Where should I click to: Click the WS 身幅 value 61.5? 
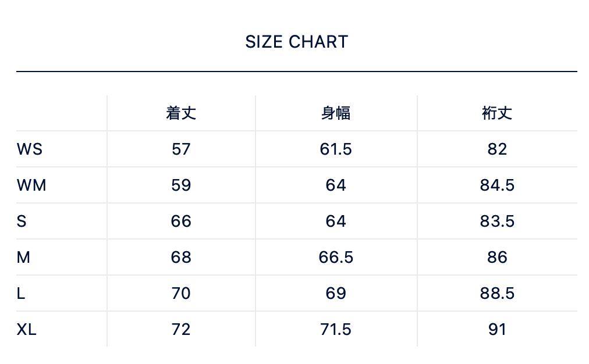point(336,149)
